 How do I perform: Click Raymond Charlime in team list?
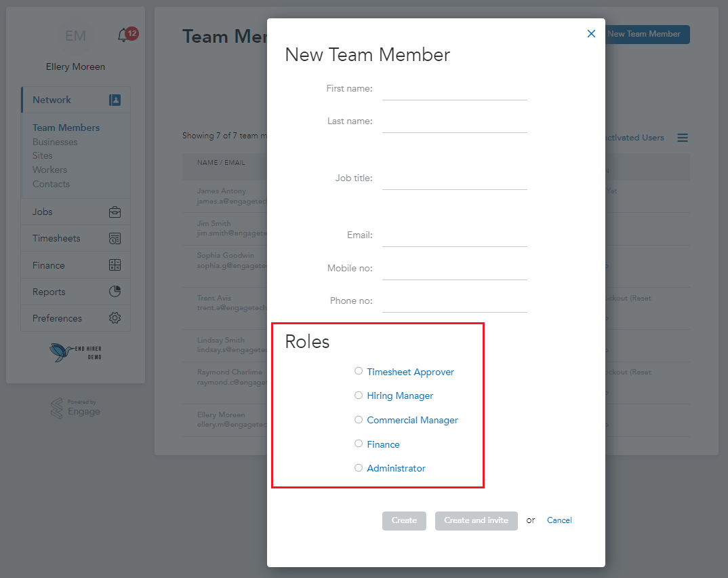tap(229, 372)
